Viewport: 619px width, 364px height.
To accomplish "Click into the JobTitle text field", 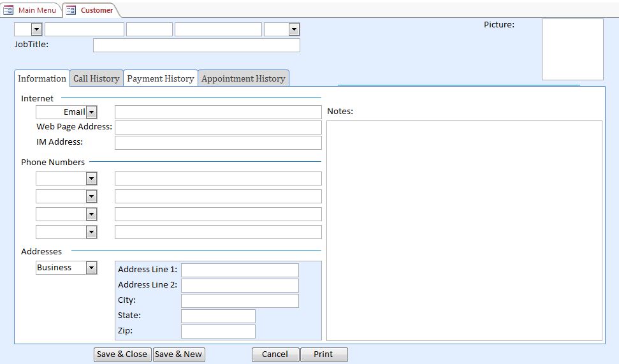I will click(196, 45).
